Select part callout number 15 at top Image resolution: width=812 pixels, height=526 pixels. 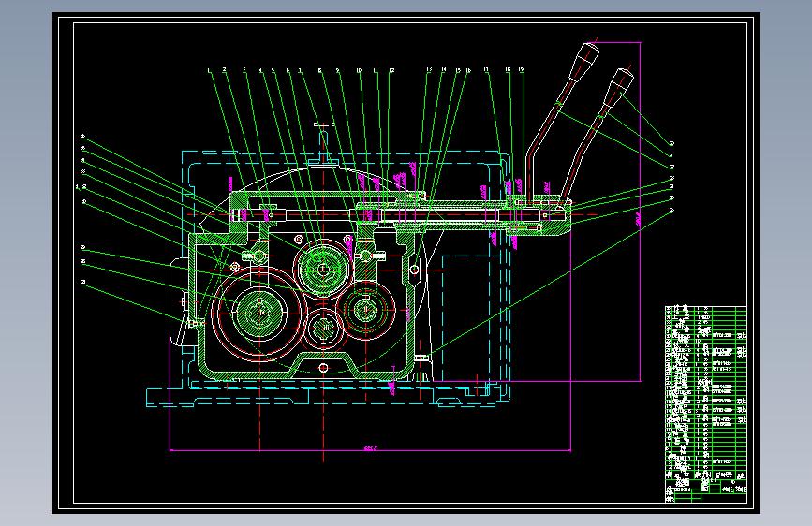[458, 70]
